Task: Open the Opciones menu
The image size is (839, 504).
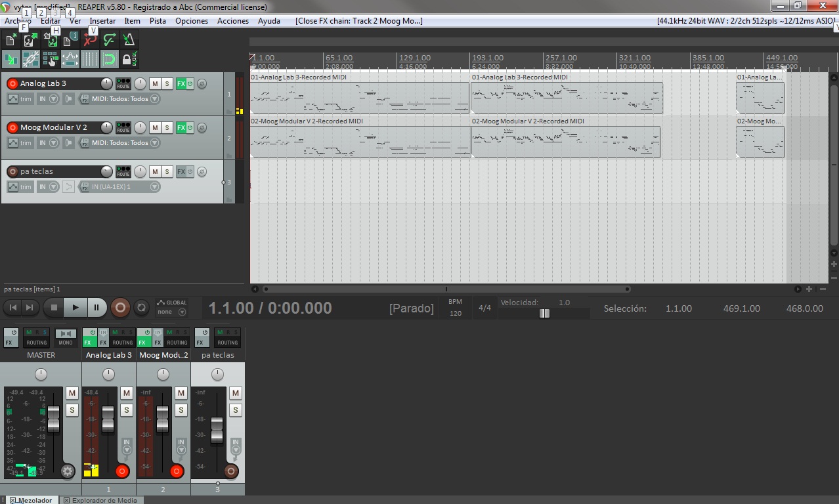Action: (x=192, y=21)
